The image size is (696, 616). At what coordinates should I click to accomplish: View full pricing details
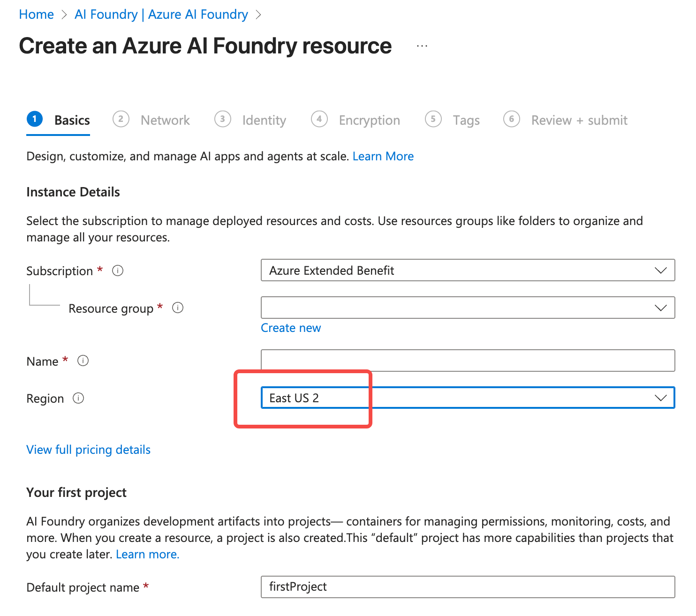(x=88, y=449)
